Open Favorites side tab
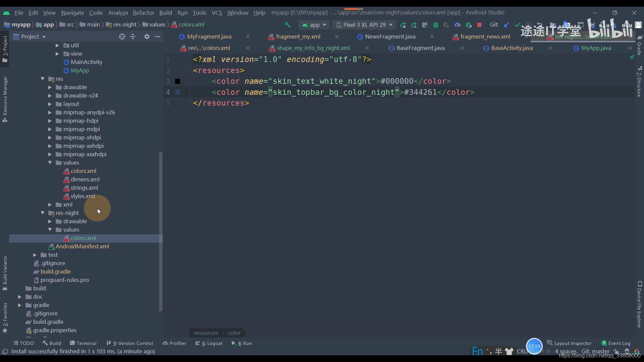The height and width of the screenshot is (362, 644). pyautogui.click(x=5, y=317)
